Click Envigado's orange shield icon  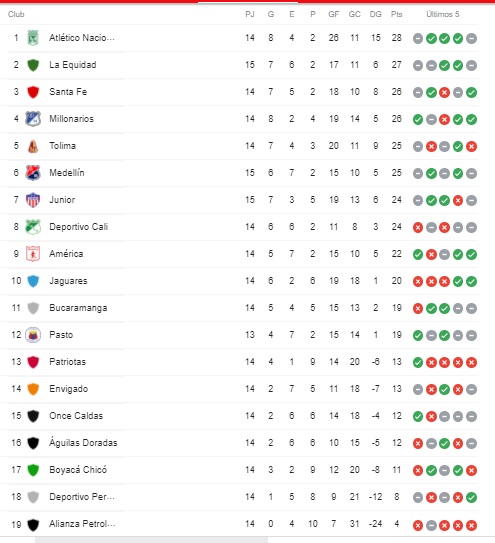[x=33, y=389]
